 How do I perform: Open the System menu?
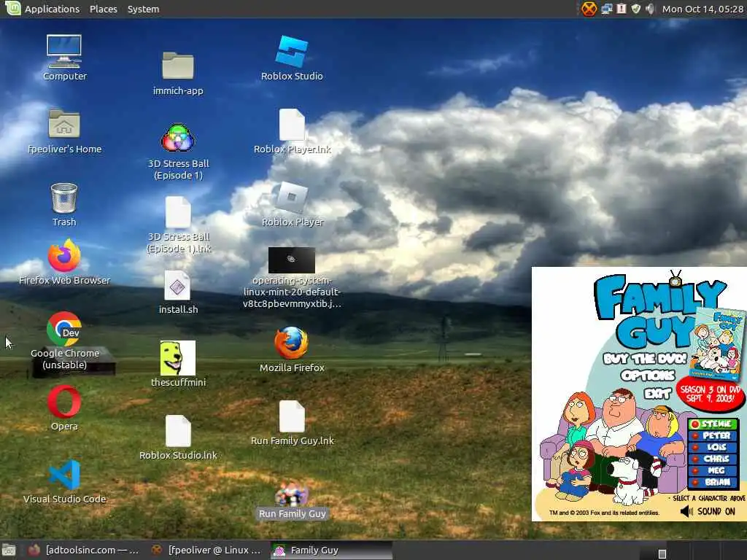coord(143,9)
